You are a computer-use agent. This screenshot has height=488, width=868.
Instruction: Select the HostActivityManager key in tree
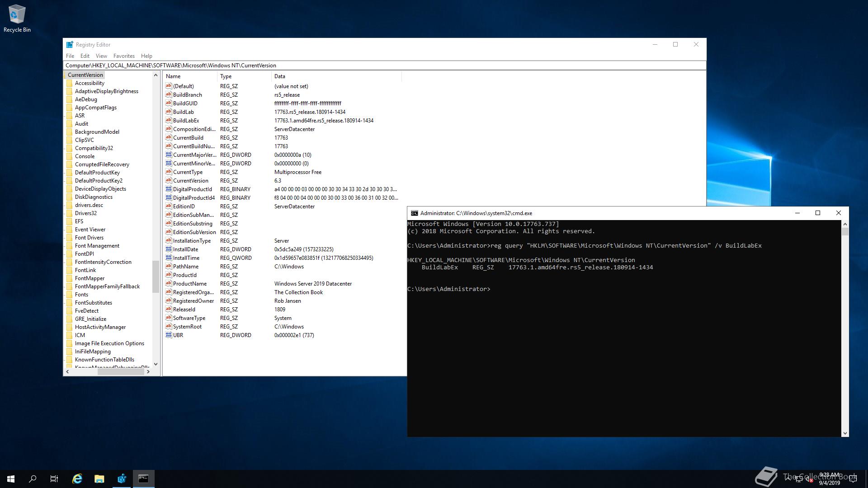pos(100,327)
